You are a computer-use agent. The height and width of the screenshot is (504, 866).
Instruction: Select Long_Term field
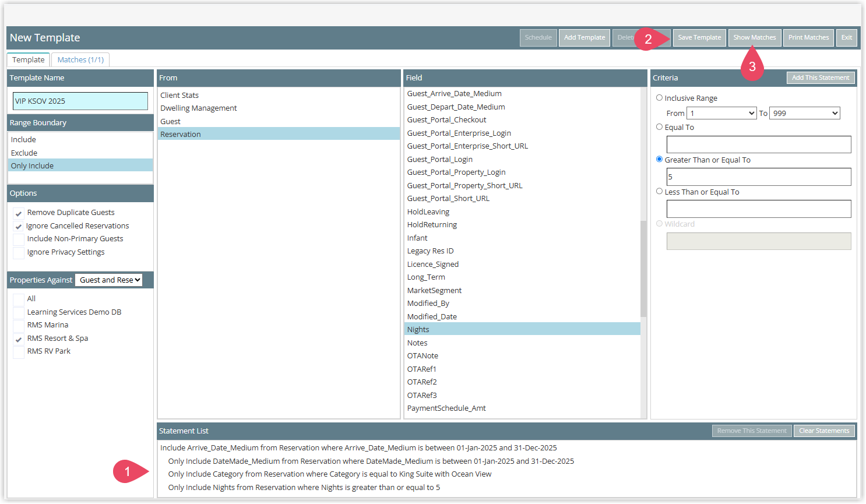[522, 277]
